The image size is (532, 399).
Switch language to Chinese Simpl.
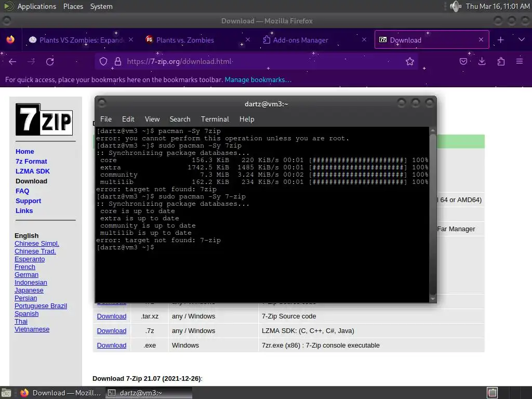(37, 243)
